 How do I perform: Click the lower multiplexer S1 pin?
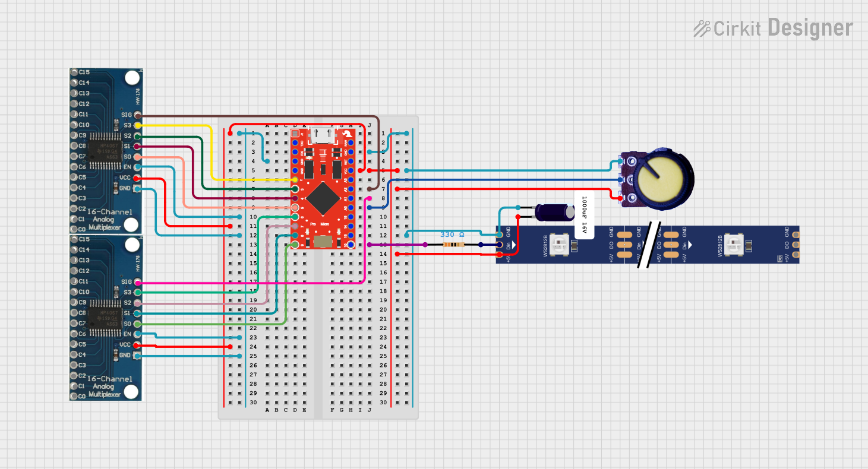coord(138,313)
